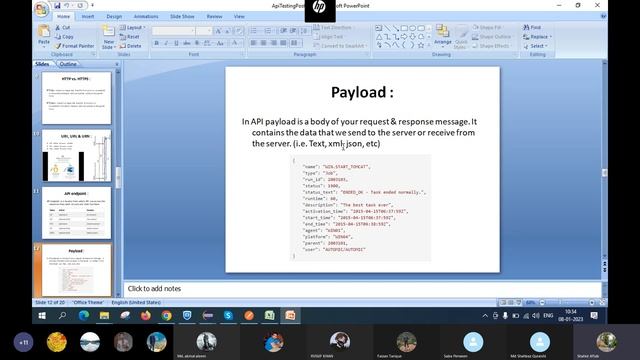This screenshot has width=640, height=360.
Task: Select the HTTP vs. HTTPS slide thumbnail
Action: [76, 98]
